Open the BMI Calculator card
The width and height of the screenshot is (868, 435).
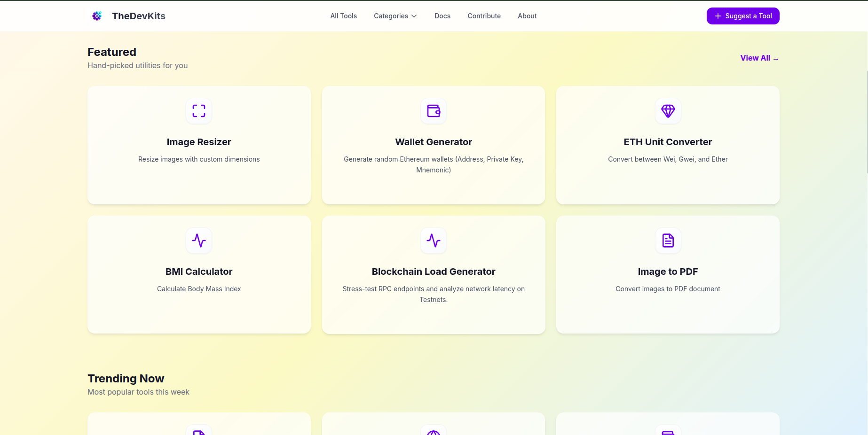pos(198,274)
